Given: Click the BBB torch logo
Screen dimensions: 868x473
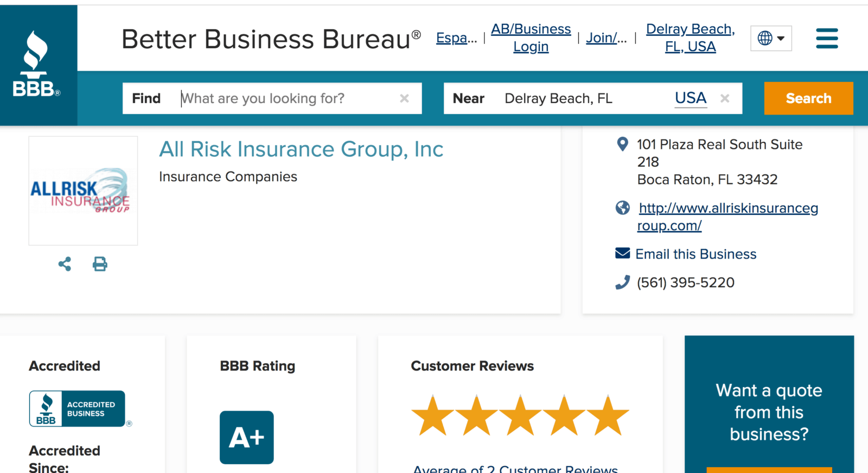Looking at the screenshot, I should tap(36, 64).
